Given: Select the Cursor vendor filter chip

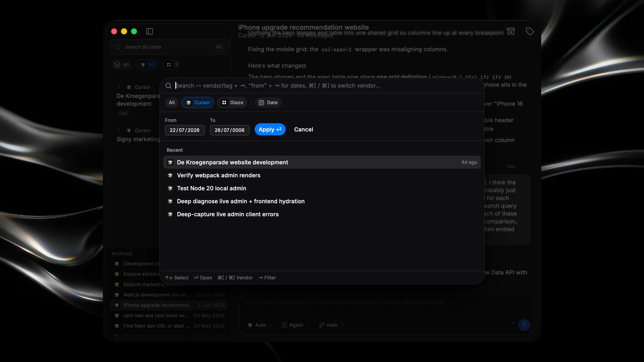Looking at the screenshot, I should (x=198, y=103).
